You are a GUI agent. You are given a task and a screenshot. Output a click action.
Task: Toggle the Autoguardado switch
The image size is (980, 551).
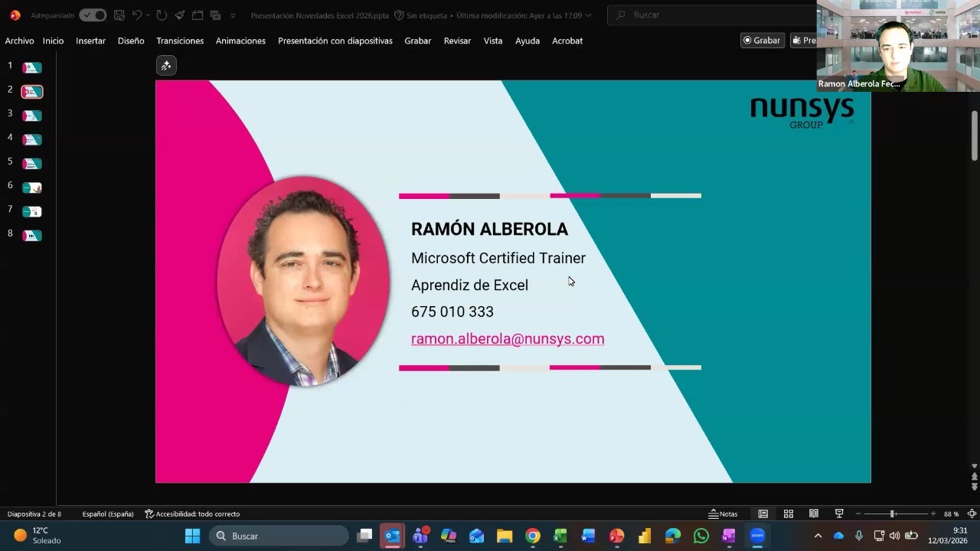pyautogui.click(x=93, y=15)
